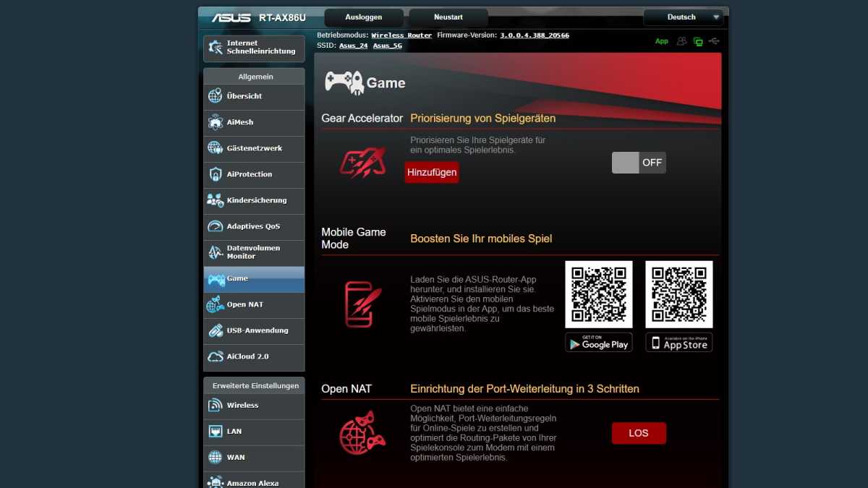Enable the Gear Accelerator OFF switch
Screen dimensions: 868x488
click(x=638, y=163)
